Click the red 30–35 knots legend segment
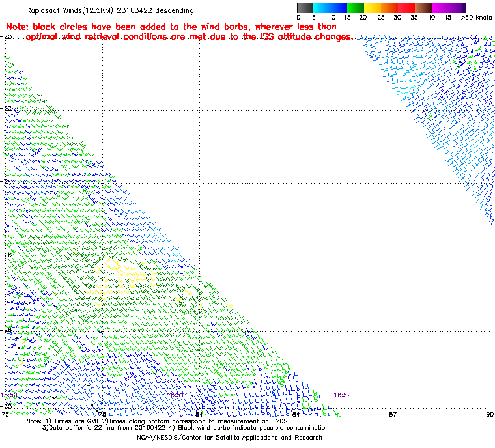This screenshot has width=495, height=448. click(406, 8)
